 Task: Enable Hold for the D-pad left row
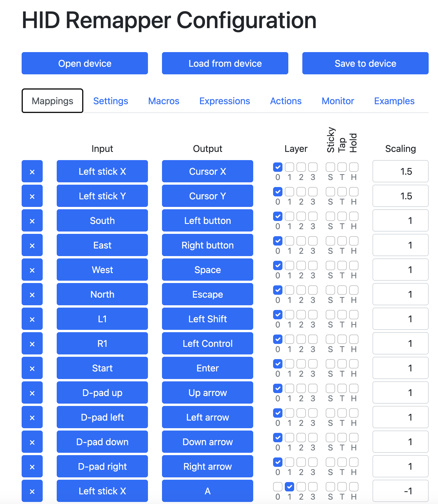[354, 413]
